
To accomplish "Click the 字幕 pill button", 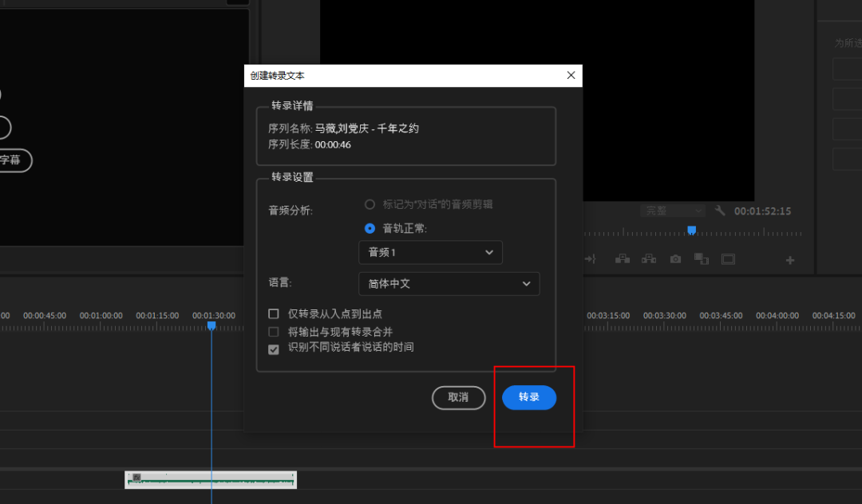I will point(14,160).
